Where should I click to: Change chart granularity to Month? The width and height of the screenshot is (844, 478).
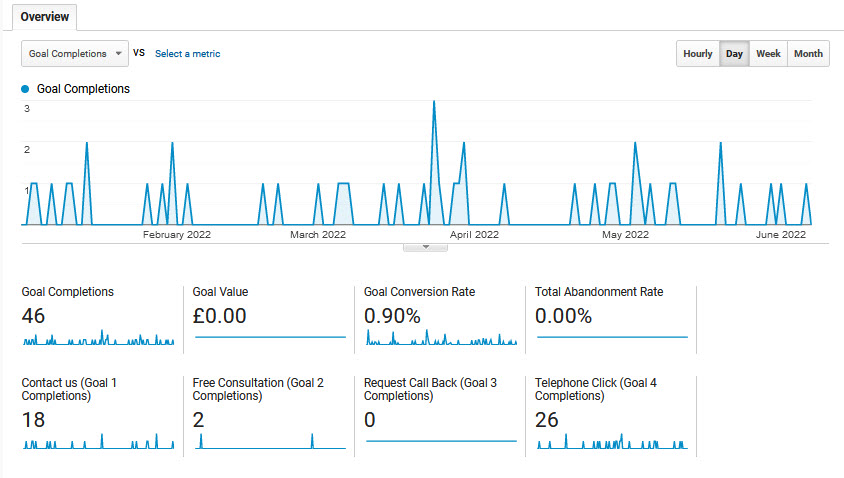[x=808, y=54]
